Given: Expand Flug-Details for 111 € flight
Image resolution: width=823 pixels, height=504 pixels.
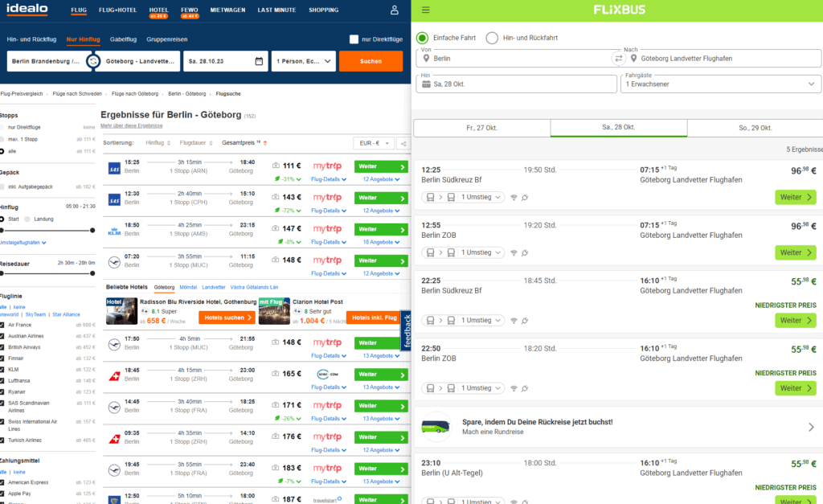Looking at the screenshot, I should pos(329,179).
